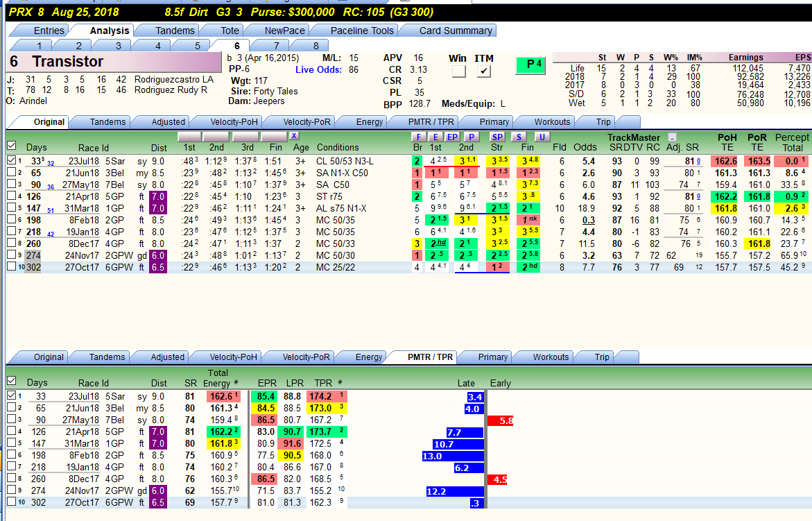The height and width of the screenshot is (521, 812).
Task: Click the green 90.7 LPR cell
Action: point(293,432)
